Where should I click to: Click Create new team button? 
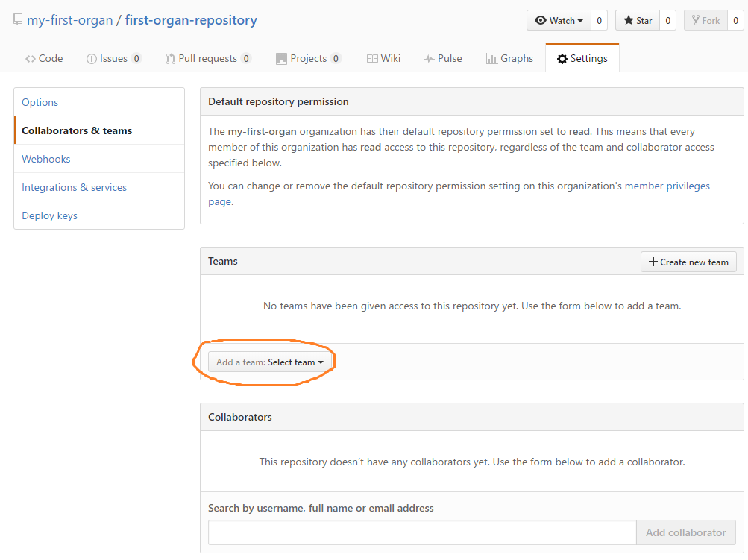tap(688, 262)
